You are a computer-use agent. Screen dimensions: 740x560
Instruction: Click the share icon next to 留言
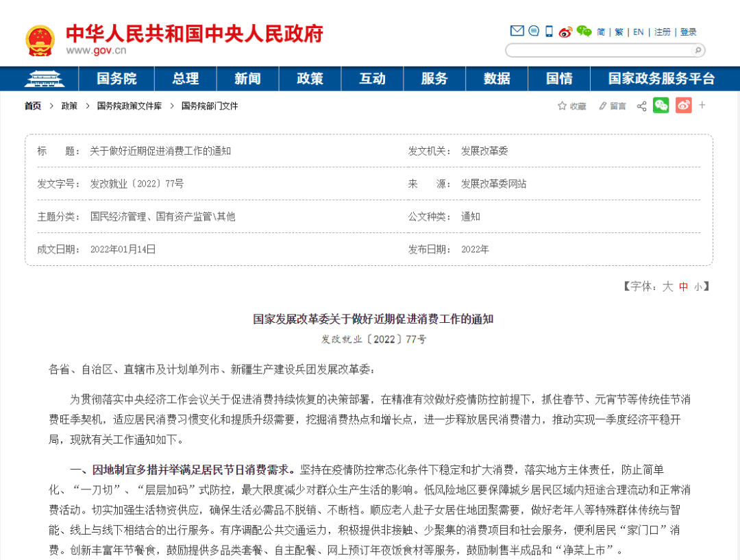click(x=641, y=106)
